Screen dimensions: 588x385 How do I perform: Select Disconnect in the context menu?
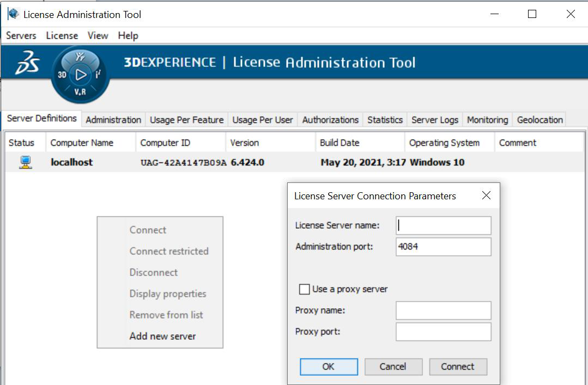coord(154,272)
